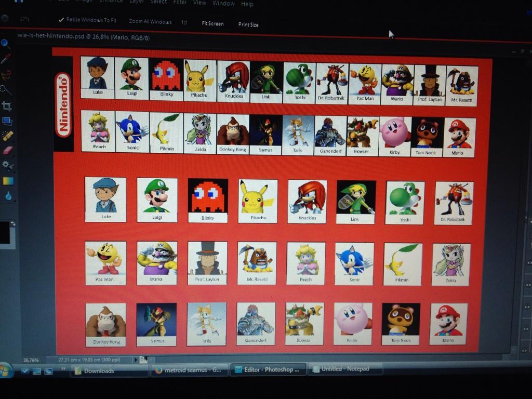Image resolution: width=532 pixels, height=399 pixels.
Task: Select the Gradient tool
Action: click(8, 181)
